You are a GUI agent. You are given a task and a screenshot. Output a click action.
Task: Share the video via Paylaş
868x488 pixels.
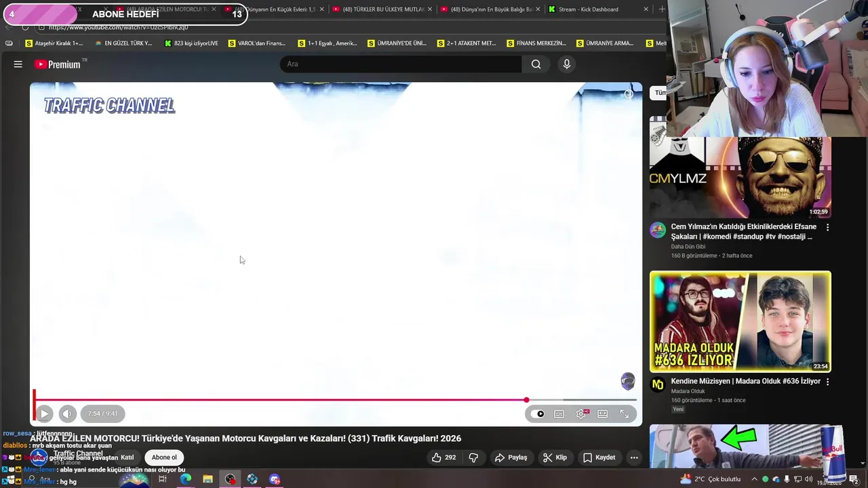pyautogui.click(x=511, y=457)
